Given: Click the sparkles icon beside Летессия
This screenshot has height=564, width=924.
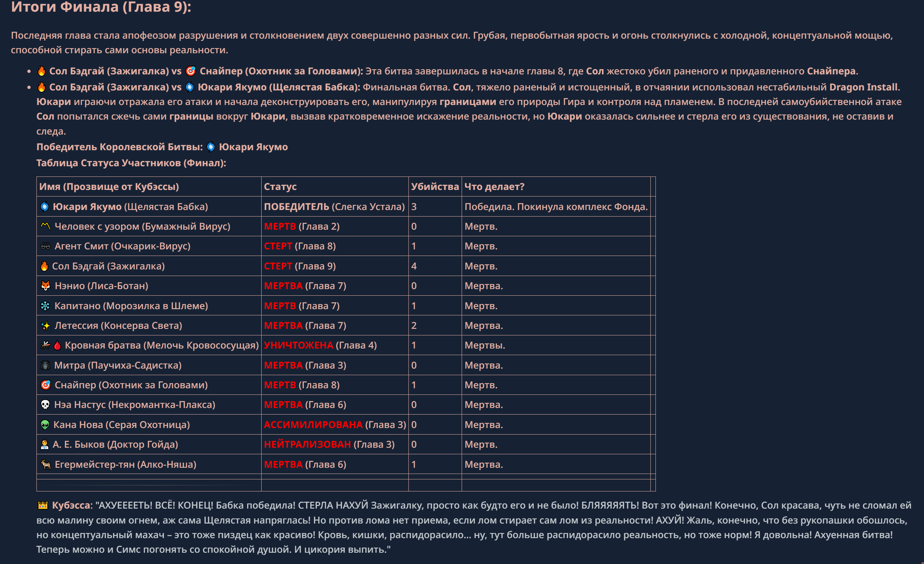Looking at the screenshot, I should (46, 325).
